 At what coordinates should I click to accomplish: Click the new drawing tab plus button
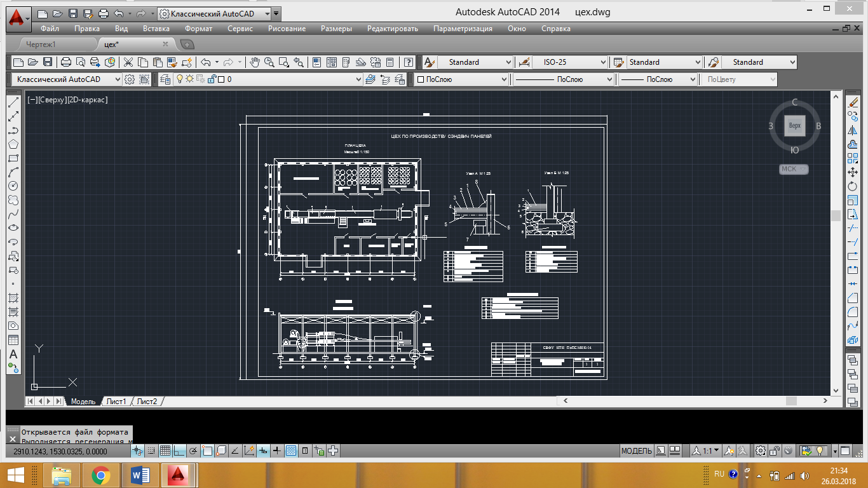[x=187, y=44]
